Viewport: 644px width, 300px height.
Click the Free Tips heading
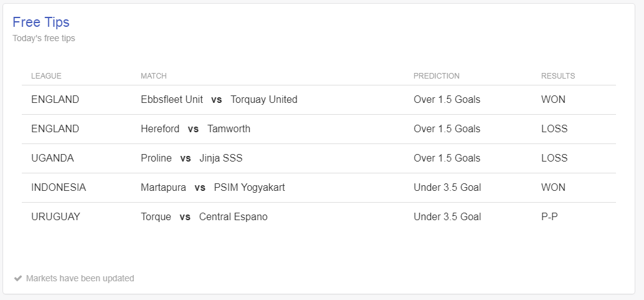[x=41, y=22]
